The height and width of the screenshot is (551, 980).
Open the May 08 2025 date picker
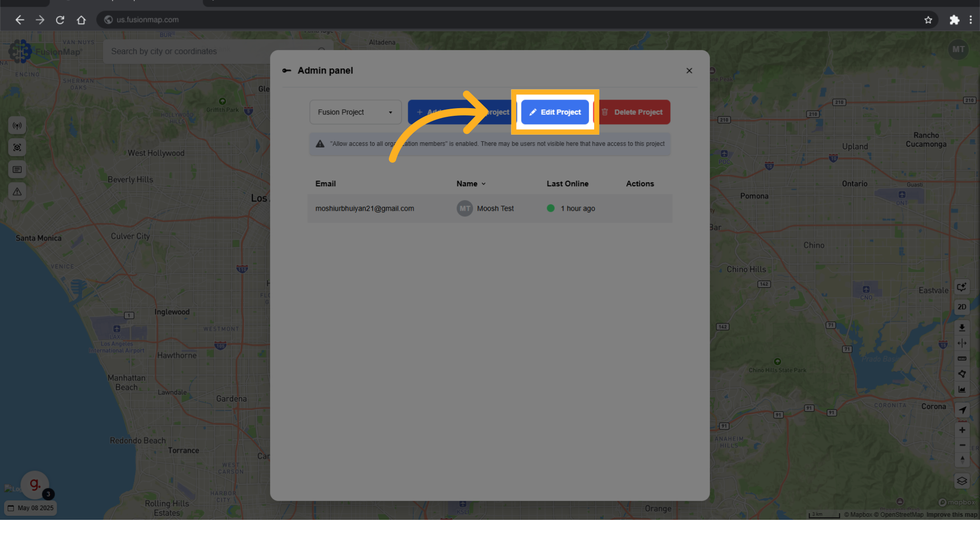(31, 508)
